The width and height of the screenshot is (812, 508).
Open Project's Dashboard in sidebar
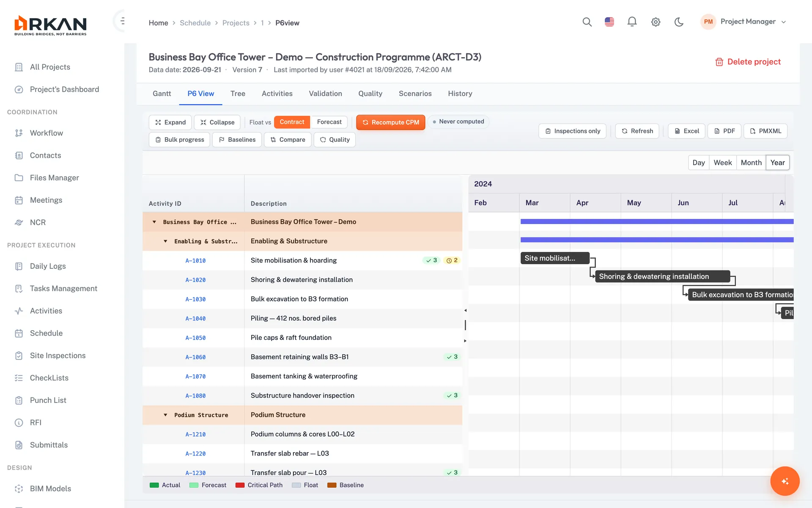tap(64, 89)
